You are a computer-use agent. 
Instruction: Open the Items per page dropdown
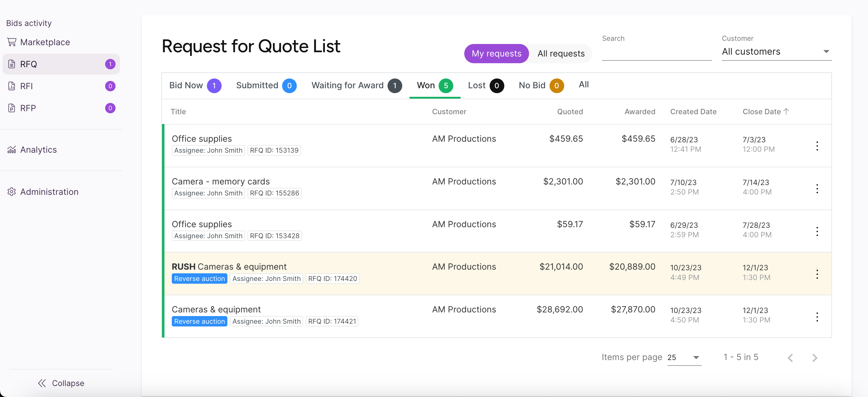pos(684,357)
